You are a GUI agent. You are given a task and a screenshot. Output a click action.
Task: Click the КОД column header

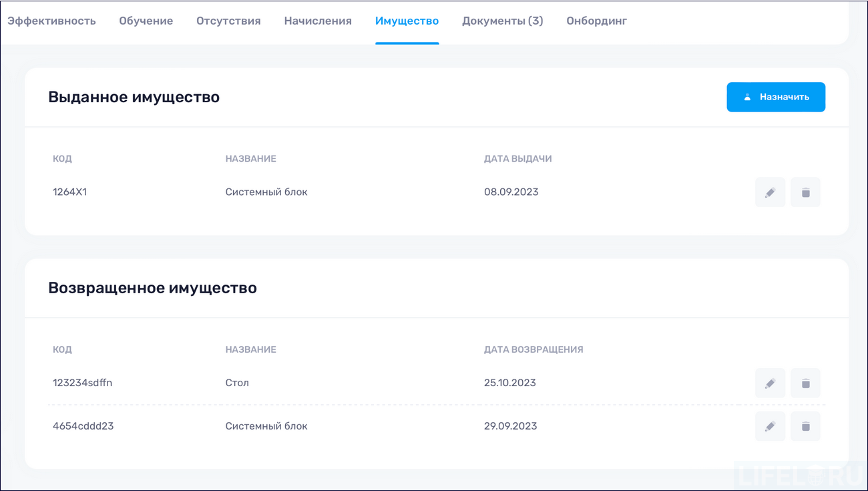(x=62, y=158)
